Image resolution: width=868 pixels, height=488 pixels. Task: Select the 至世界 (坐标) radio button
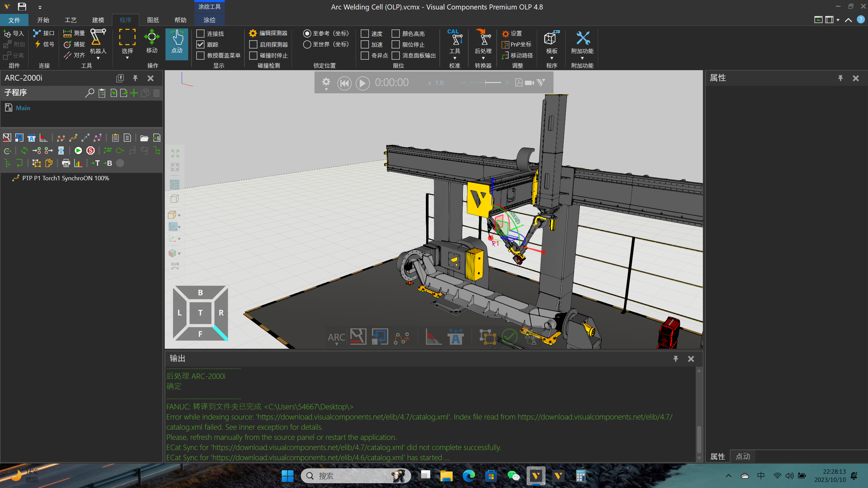coord(307,44)
